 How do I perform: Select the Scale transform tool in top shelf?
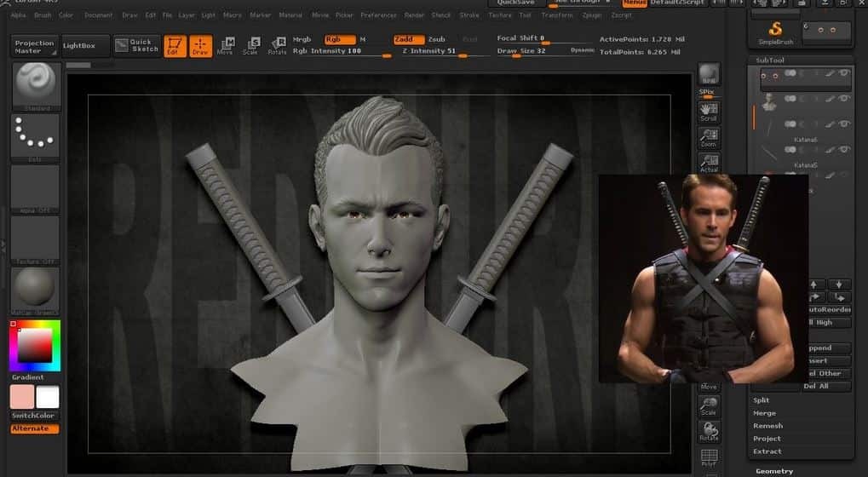click(250, 46)
